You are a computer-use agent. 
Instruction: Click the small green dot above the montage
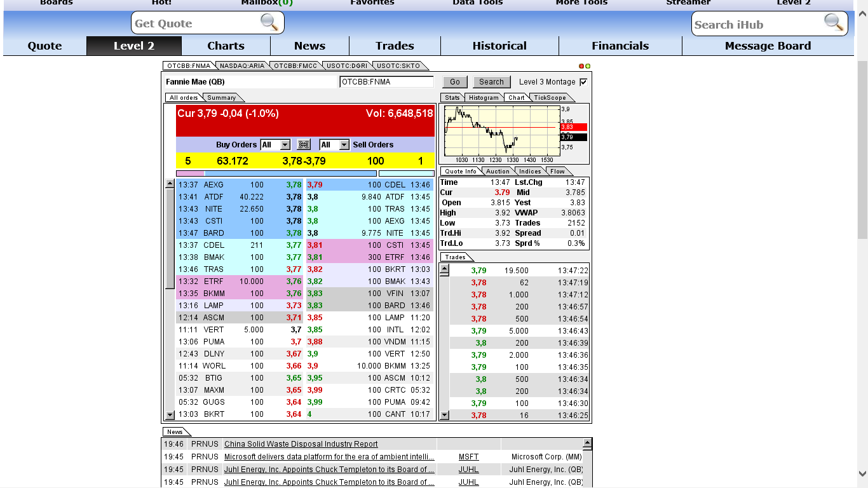588,66
